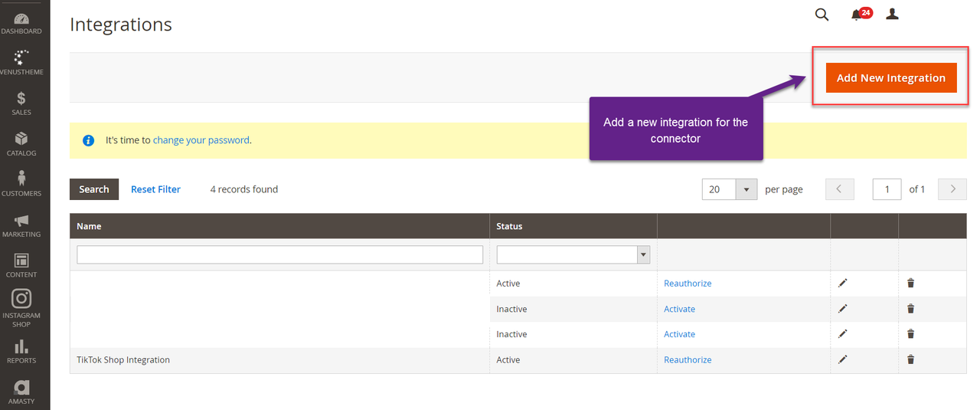Edit the TikTok Shop Integration pencil icon
Screen dimensions: 980x410
click(x=843, y=359)
